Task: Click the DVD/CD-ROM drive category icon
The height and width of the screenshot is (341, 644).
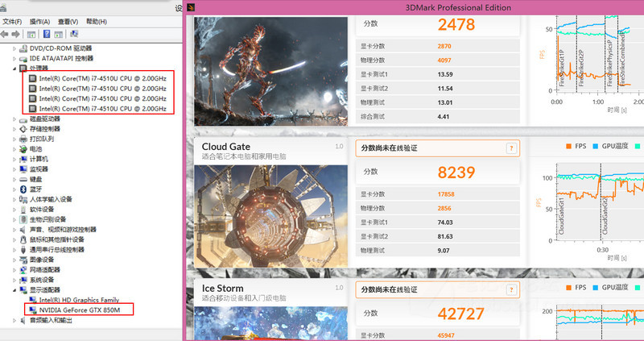Action: pos(23,48)
